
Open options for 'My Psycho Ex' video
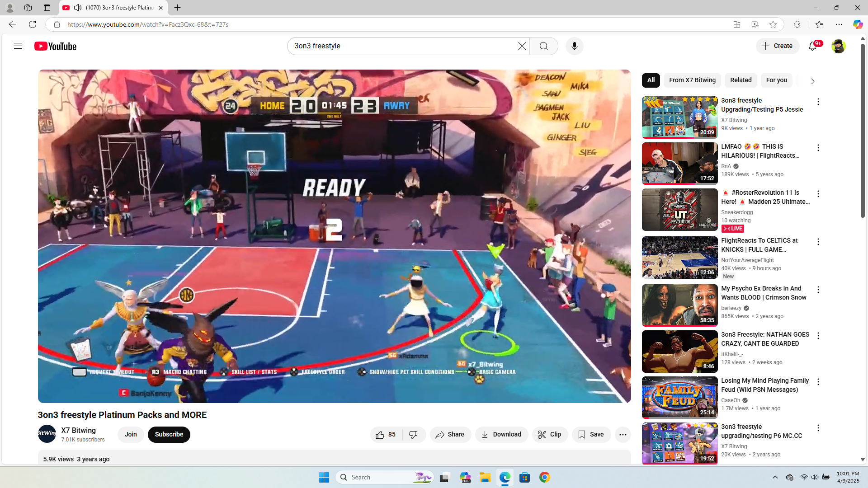[818, 290]
